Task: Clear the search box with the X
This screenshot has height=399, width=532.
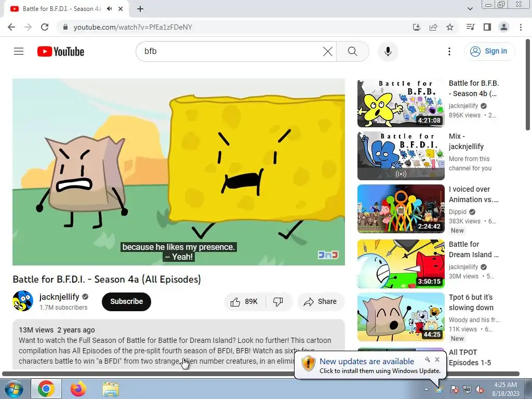Action: point(327,51)
